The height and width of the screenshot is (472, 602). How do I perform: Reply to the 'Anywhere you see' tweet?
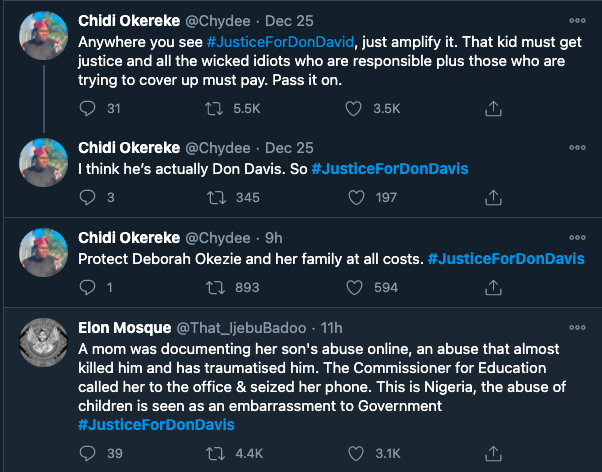[87, 108]
